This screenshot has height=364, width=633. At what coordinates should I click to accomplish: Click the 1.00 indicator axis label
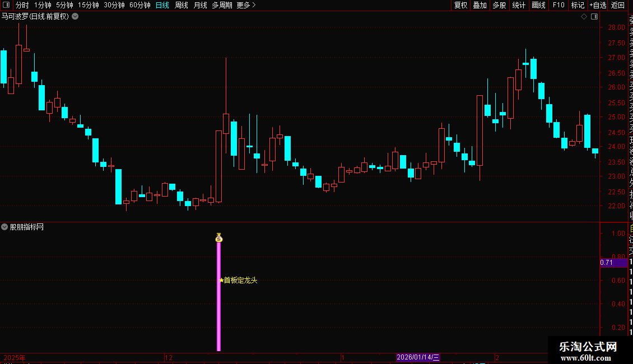pyautogui.click(x=618, y=234)
